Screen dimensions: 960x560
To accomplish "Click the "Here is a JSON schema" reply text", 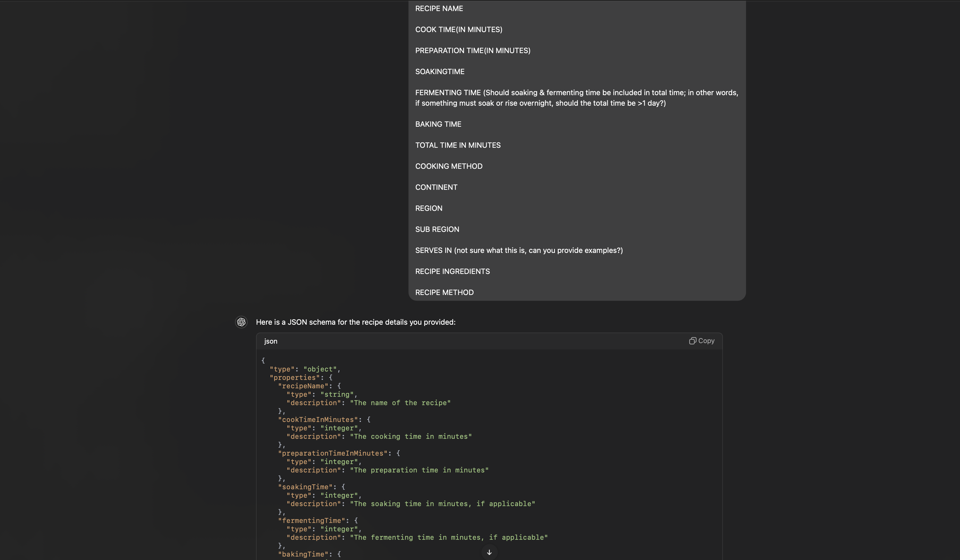I will coord(355,322).
